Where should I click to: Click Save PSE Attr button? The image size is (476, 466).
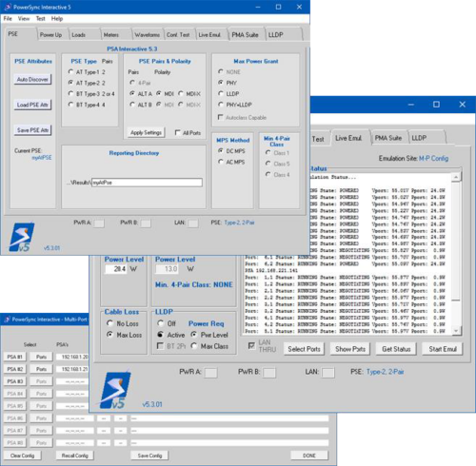pyautogui.click(x=32, y=130)
